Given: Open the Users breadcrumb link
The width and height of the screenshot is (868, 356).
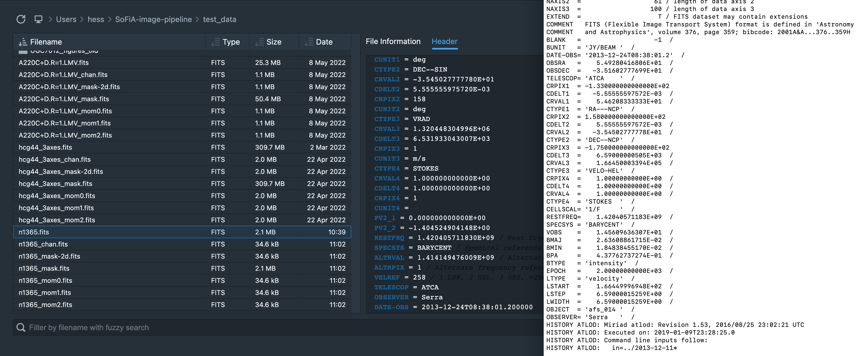Looking at the screenshot, I should coord(66,20).
